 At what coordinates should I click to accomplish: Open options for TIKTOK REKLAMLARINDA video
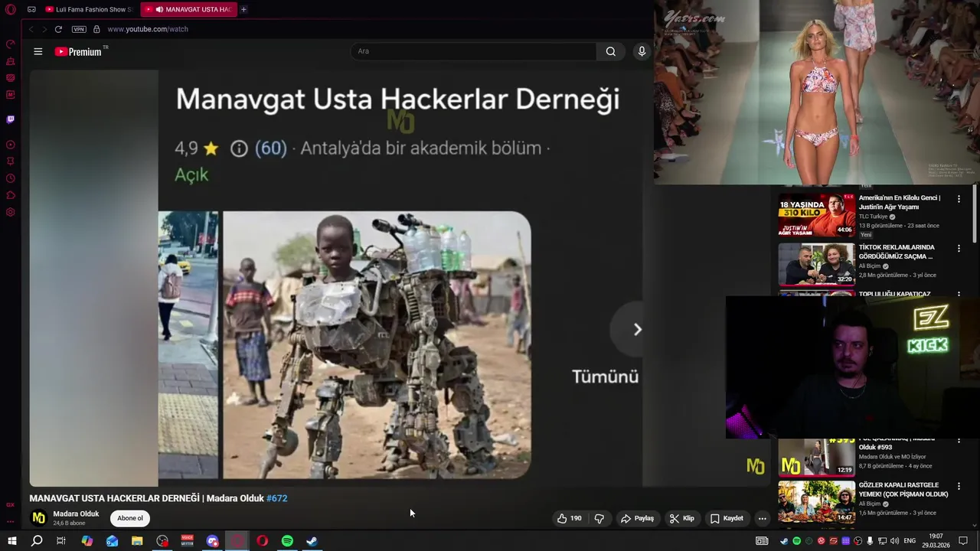tap(959, 248)
